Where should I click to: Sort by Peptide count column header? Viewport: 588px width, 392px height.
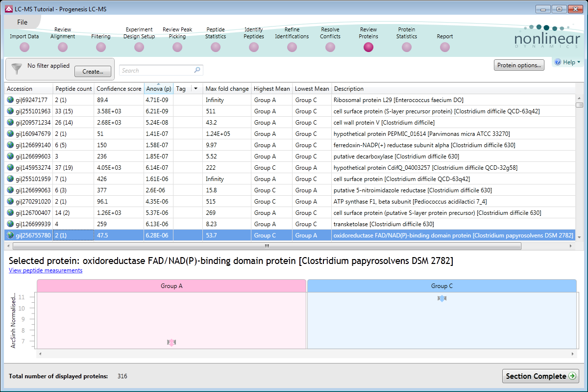point(73,89)
